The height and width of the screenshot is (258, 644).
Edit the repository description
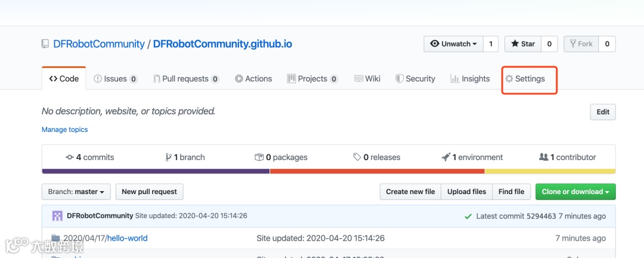coord(603,112)
